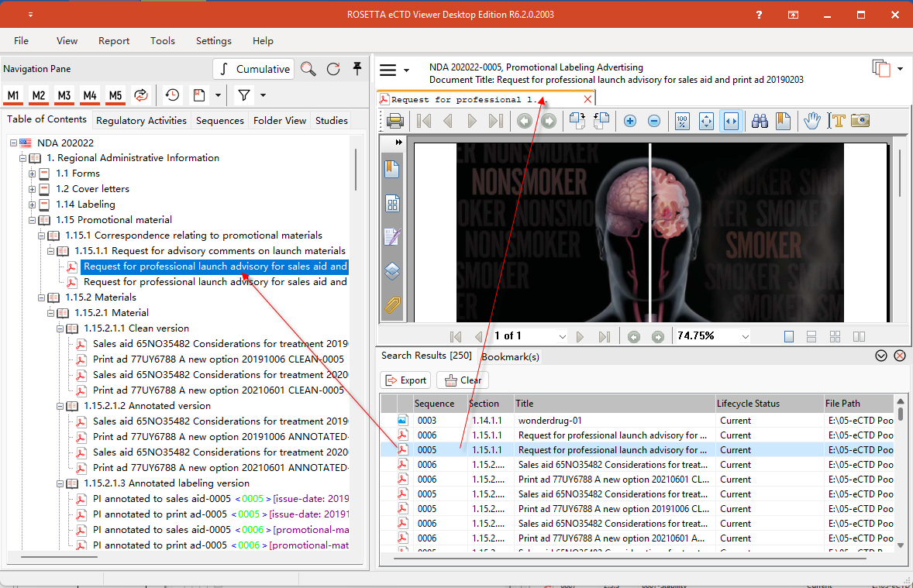This screenshot has width=913, height=588.
Task: Select Print ad 77UY6788 20191006 CLEAN-0005 tree item
Action: (x=219, y=359)
